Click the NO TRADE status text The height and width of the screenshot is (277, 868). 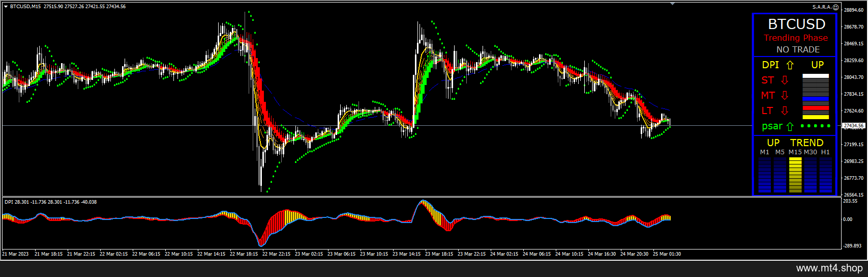798,49
